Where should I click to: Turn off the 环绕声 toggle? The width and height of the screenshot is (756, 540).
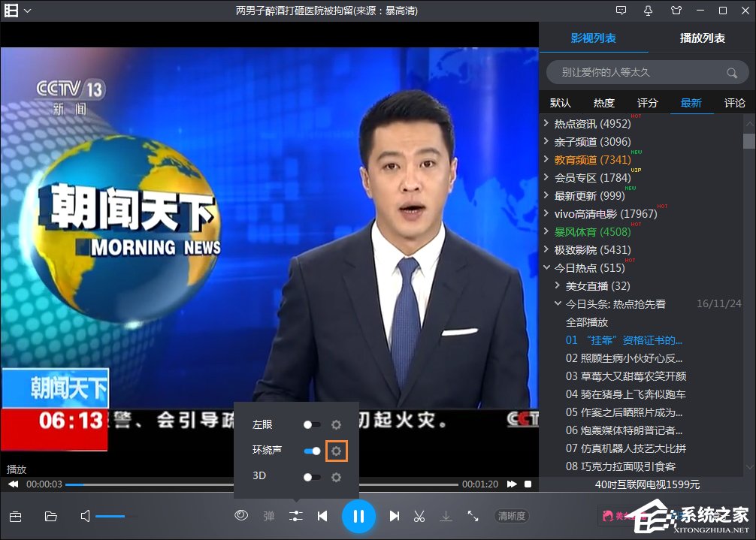point(311,451)
